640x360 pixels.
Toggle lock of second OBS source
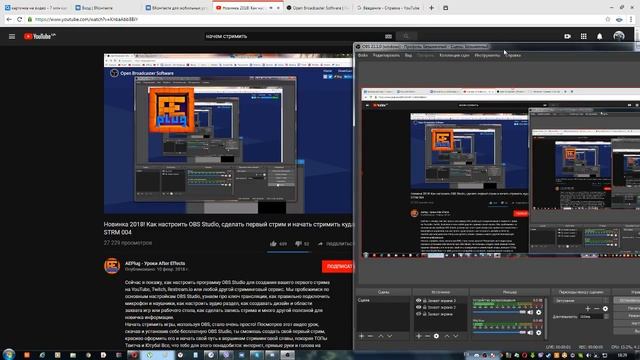point(424,307)
